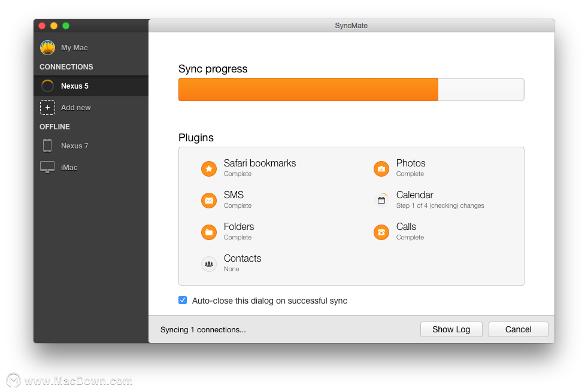Viewport: 588px width, 391px height.
Task: Click the Photos camera plugin icon
Action: (x=381, y=169)
